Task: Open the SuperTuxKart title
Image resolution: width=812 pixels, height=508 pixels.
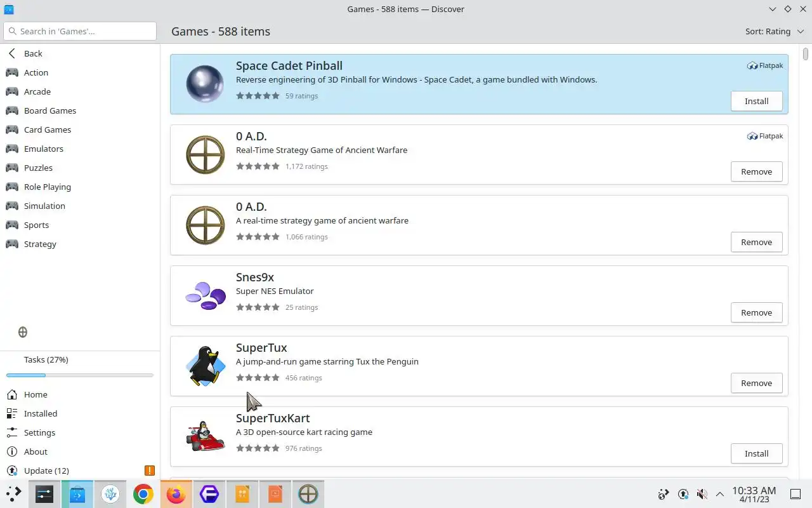Action: (273, 418)
